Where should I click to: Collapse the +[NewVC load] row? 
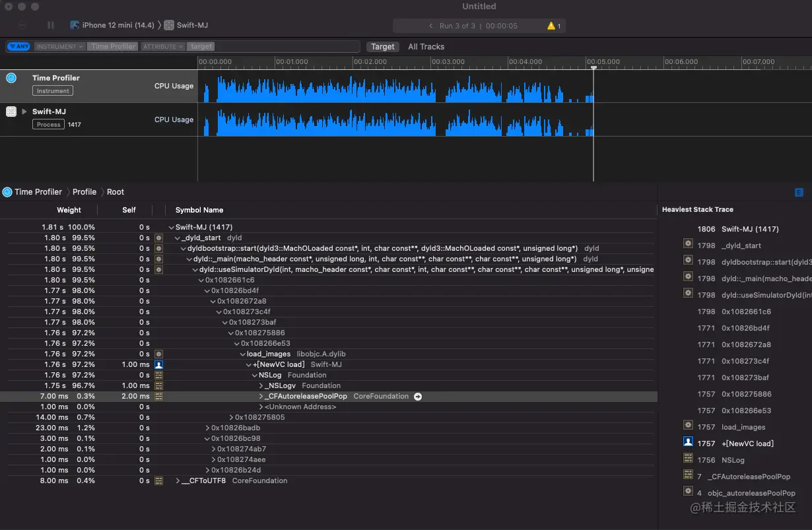click(249, 364)
